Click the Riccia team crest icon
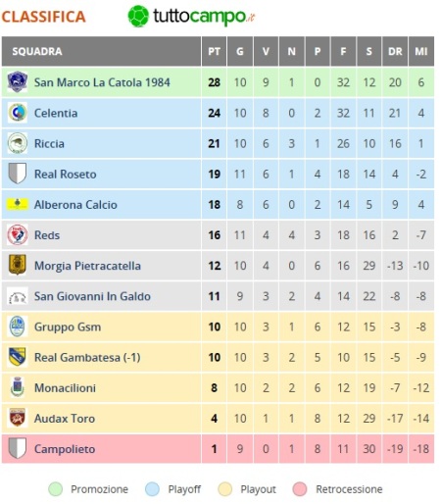The width and height of the screenshot is (441, 504). tap(18, 143)
